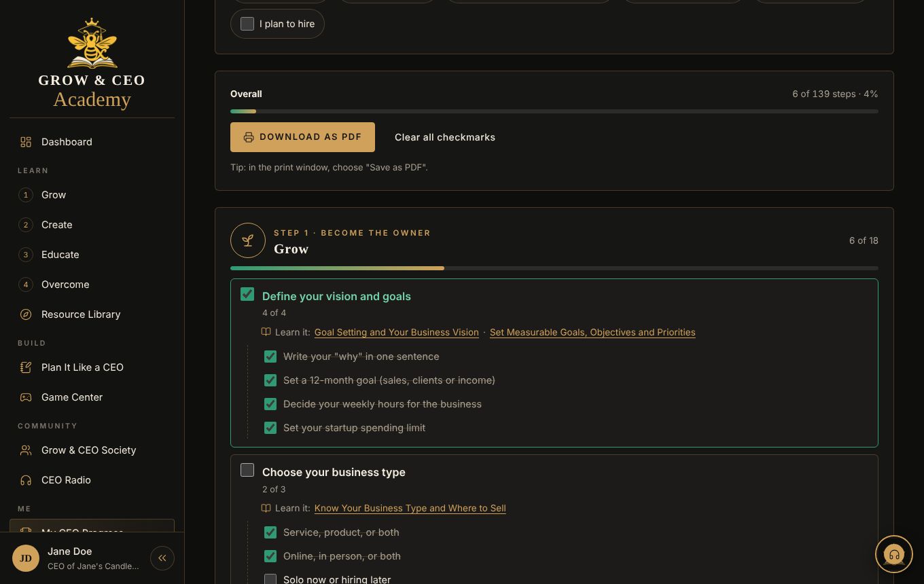
Task: Open Grow & CEO Society community page
Action: (x=92, y=450)
